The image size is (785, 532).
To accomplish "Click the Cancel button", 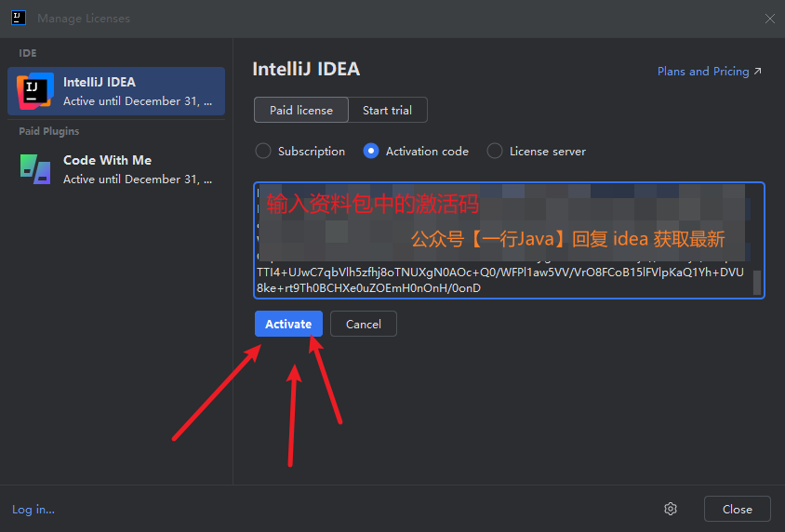I will (x=364, y=324).
